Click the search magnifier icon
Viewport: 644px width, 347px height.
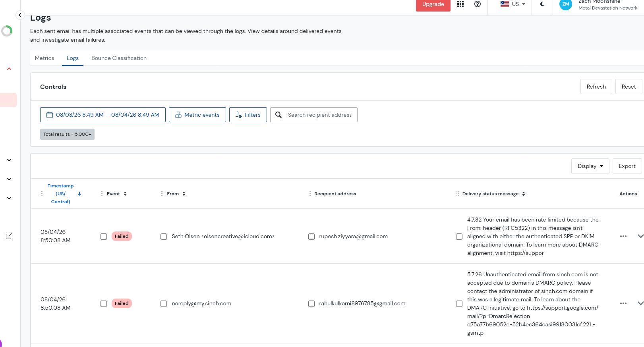pos(278,115)
